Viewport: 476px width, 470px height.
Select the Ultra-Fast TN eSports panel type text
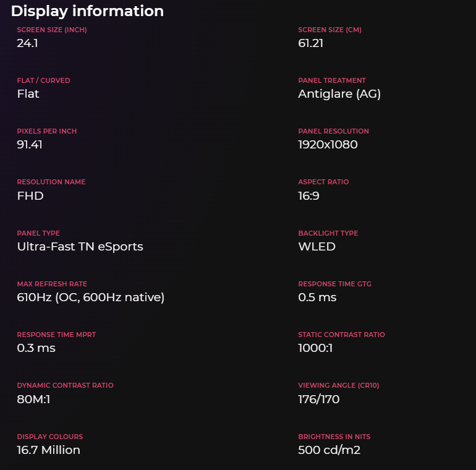coord(80,247)
